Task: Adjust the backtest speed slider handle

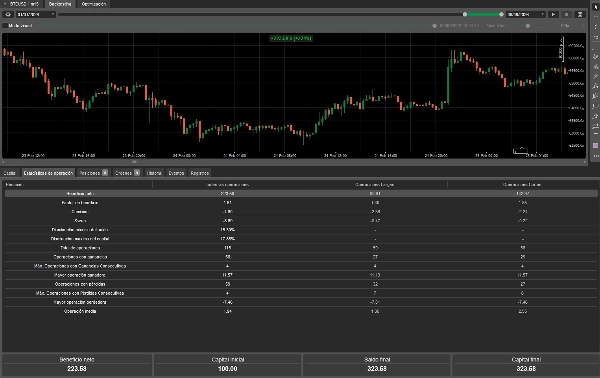Action: coord(528,26)
